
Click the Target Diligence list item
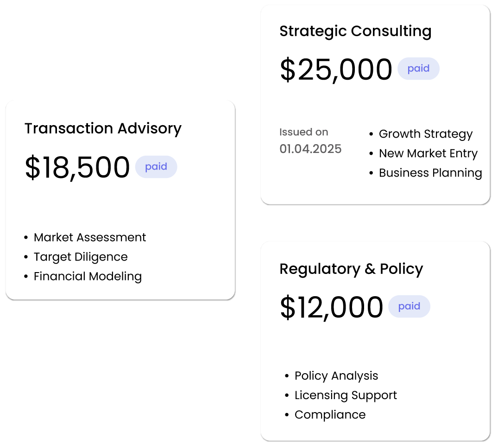point(81,257)
